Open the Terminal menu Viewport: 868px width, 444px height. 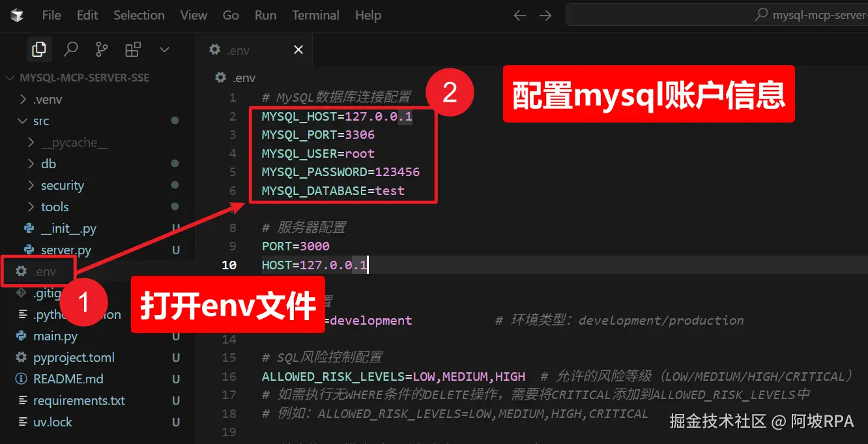[x=315, y=15]
